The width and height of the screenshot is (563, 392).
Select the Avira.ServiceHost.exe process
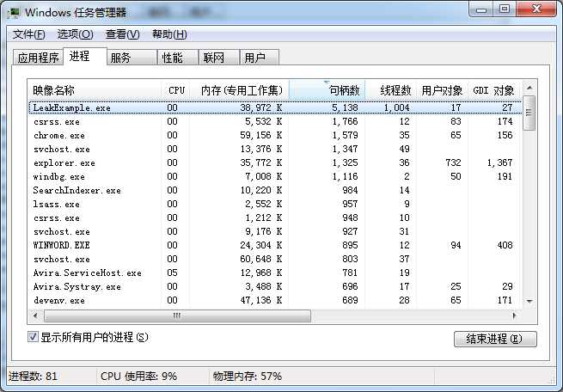click(274, 273)
